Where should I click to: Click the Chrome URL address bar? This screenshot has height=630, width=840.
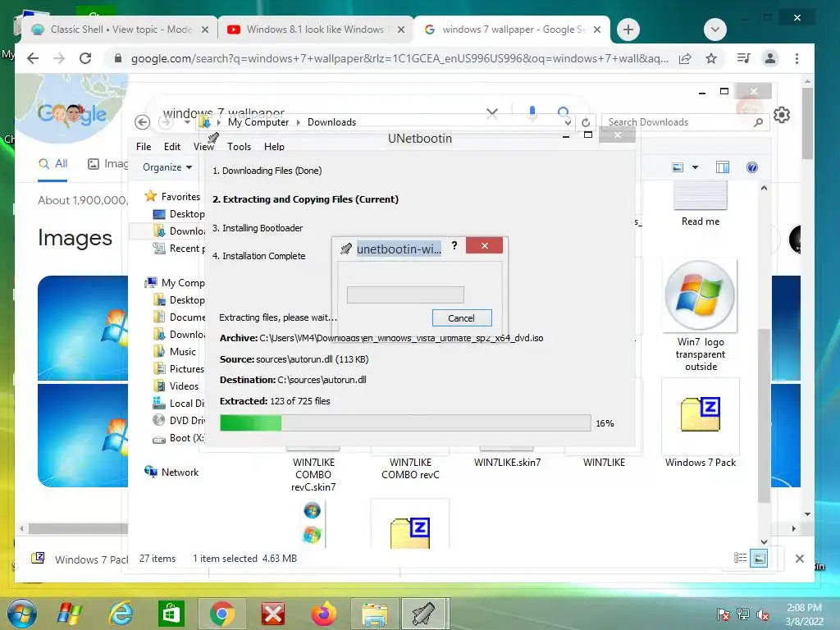click(x=399, y=58)
